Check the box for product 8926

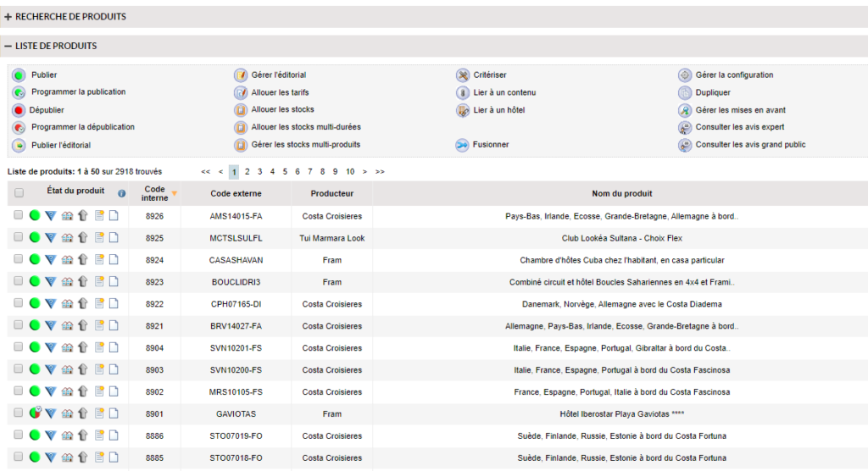[19, 216]
